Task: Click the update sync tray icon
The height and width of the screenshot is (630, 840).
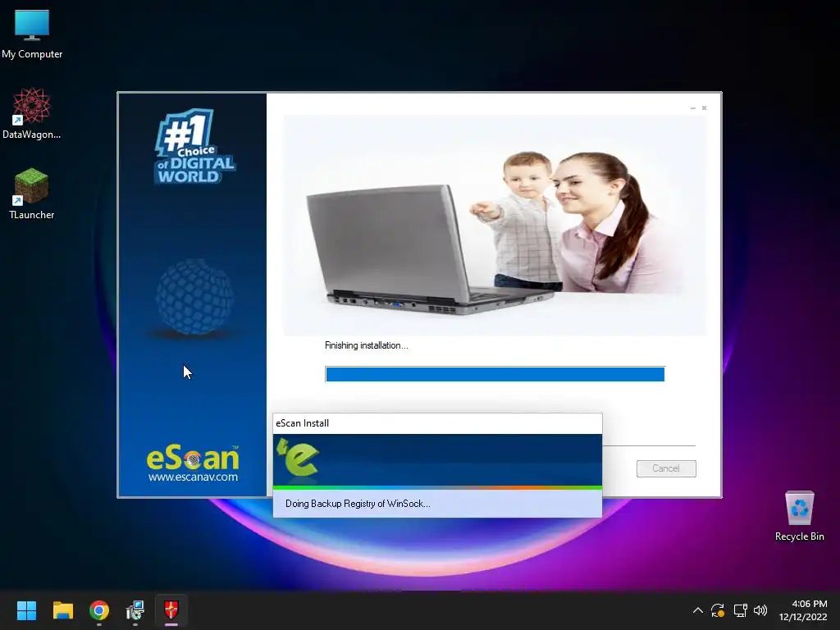Action: tap(718, 610)
